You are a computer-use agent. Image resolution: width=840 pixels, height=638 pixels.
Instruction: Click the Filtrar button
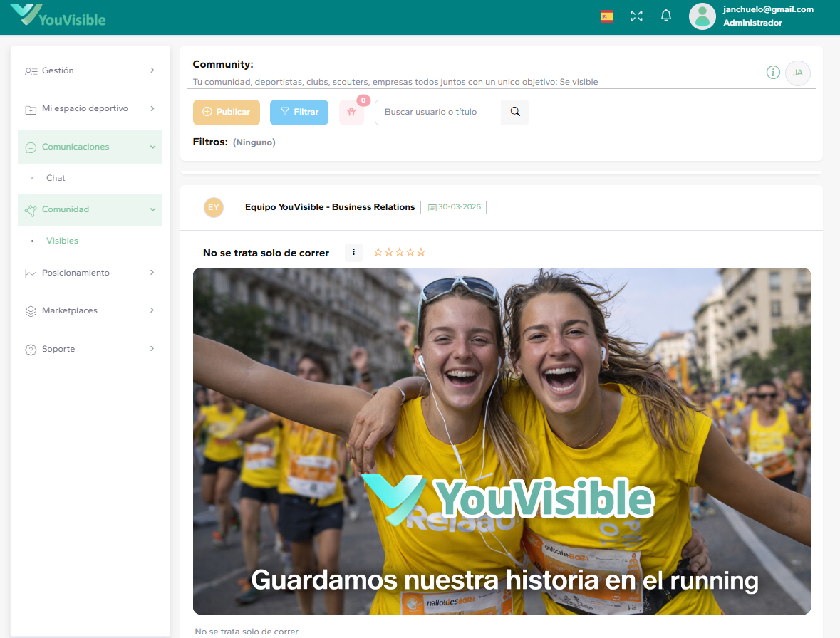pyautogui.click(x=299, y=112)
